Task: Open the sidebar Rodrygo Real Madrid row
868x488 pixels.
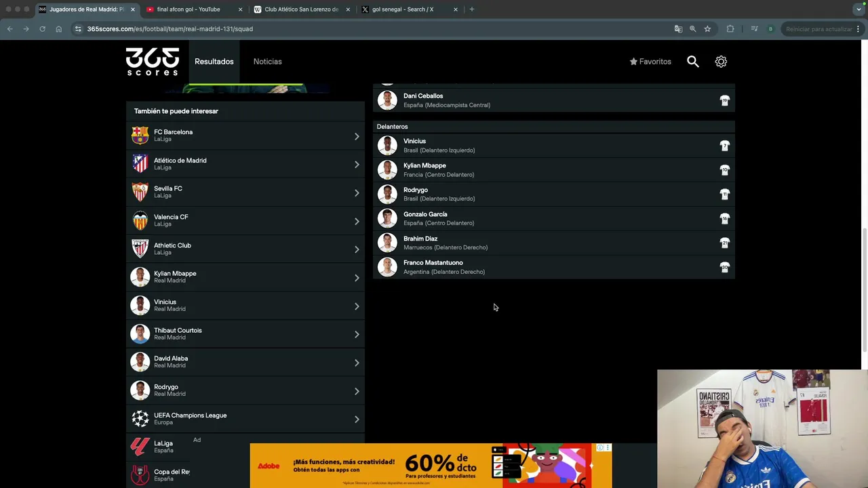Action: [x=245, y=390]
